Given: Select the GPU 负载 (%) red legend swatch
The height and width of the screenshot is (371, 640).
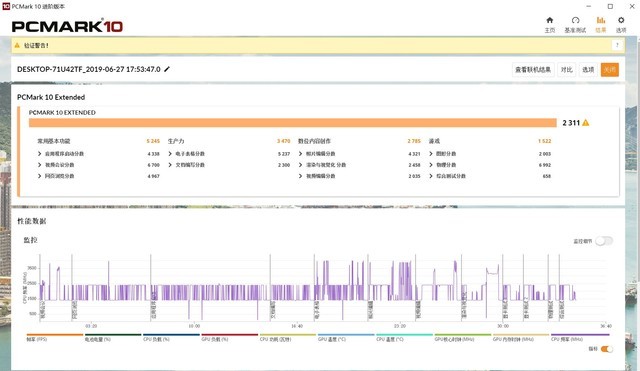Looking at the screenshot, I should (230, 335).
